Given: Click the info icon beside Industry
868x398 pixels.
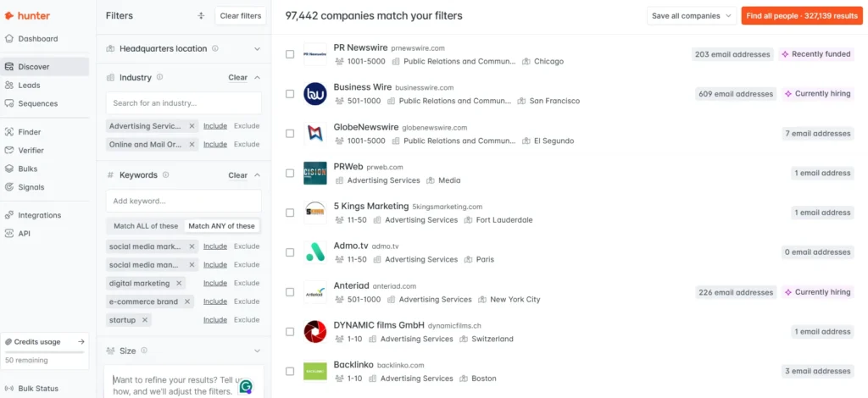Looking at the screenshot, I should [160, 77].
